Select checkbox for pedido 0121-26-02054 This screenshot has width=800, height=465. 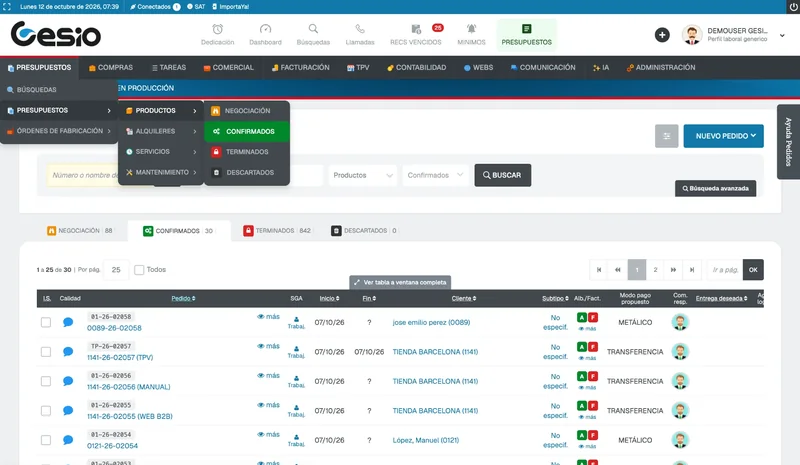tap(46, 440)
